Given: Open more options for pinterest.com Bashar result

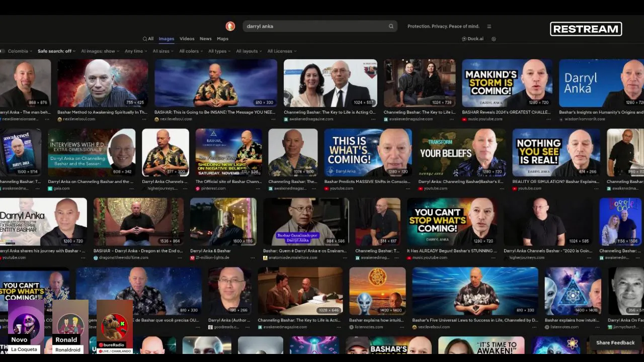Looking at the screenshot, I should 258,189.
